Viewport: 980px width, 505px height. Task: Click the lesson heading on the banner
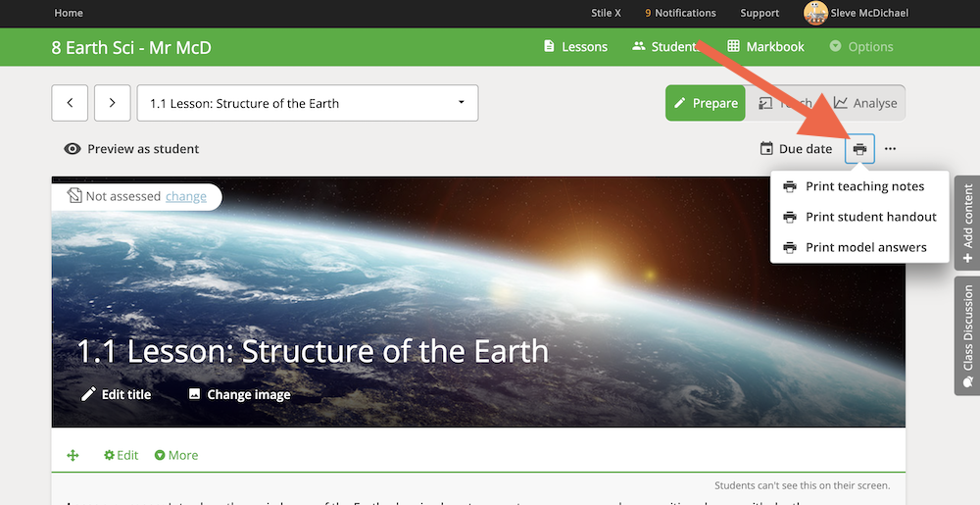[x=313, y=351]
